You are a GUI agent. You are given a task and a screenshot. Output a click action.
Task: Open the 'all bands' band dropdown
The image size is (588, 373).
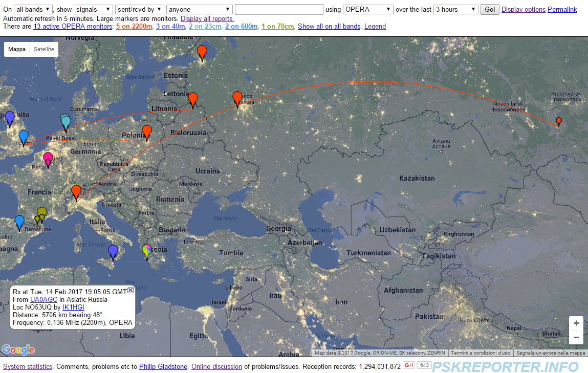coord(33,9)
